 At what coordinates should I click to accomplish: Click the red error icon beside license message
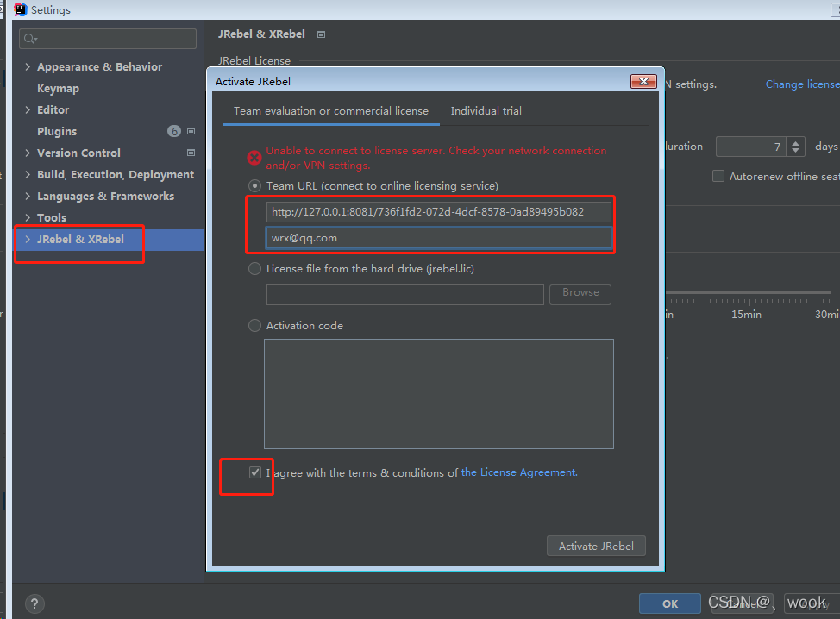tap(254, 158)
